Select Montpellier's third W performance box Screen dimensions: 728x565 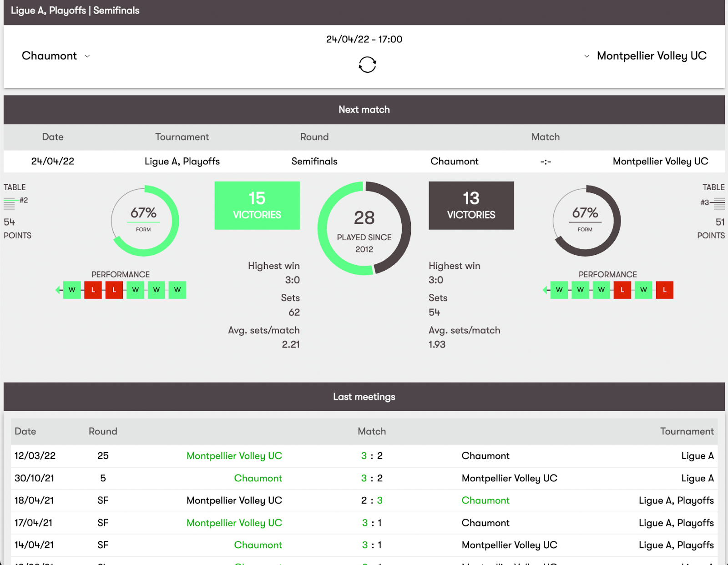602,290
